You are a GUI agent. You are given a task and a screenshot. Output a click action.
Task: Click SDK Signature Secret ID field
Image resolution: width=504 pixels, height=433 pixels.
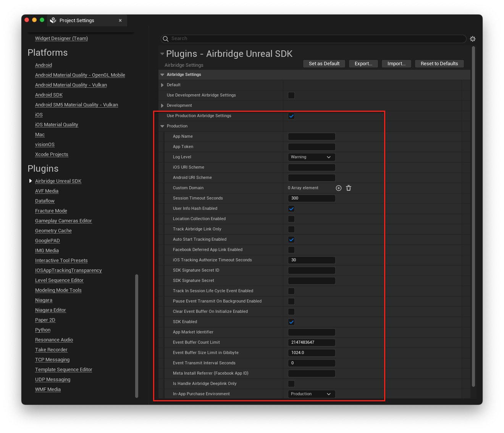312,270
